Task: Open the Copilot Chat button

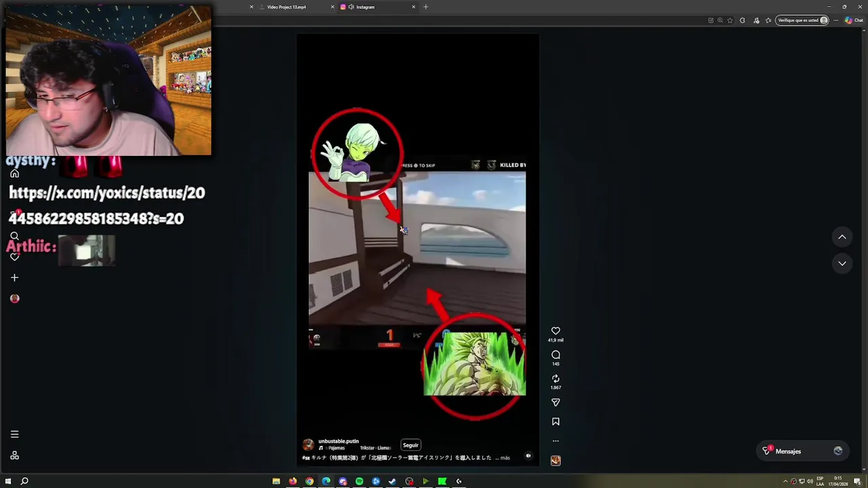Action: (x=854, y=20)
